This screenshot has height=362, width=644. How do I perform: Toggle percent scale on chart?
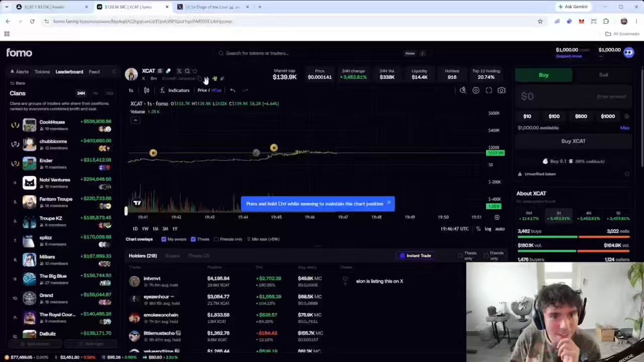pyautogui.click(x=478, y=229)
